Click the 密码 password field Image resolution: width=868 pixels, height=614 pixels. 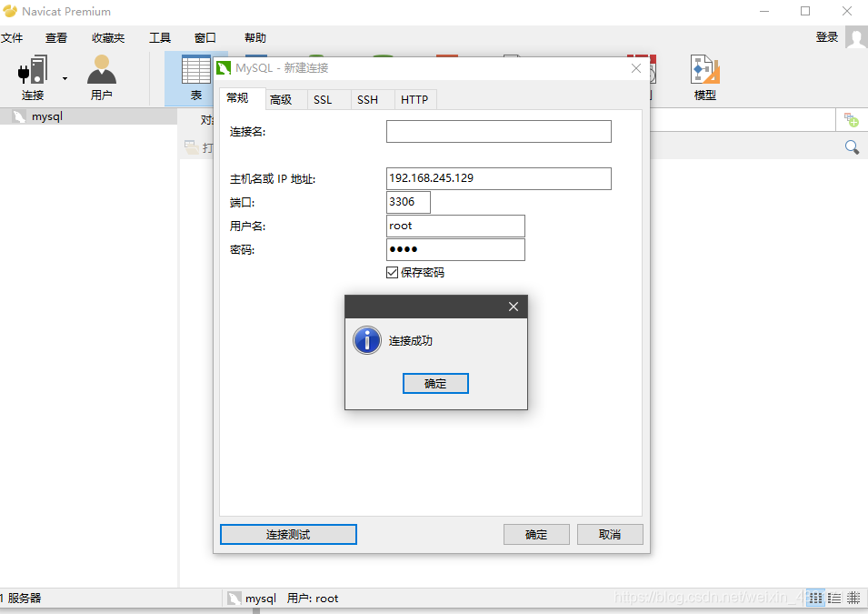pyautogui.click(x=455, y=249)
